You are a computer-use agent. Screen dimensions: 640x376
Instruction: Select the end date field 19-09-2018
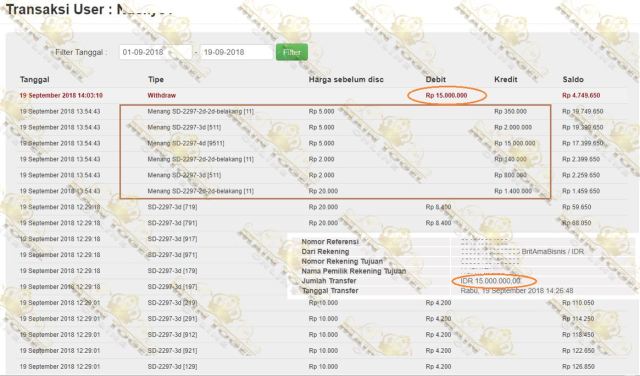(236, 52)
